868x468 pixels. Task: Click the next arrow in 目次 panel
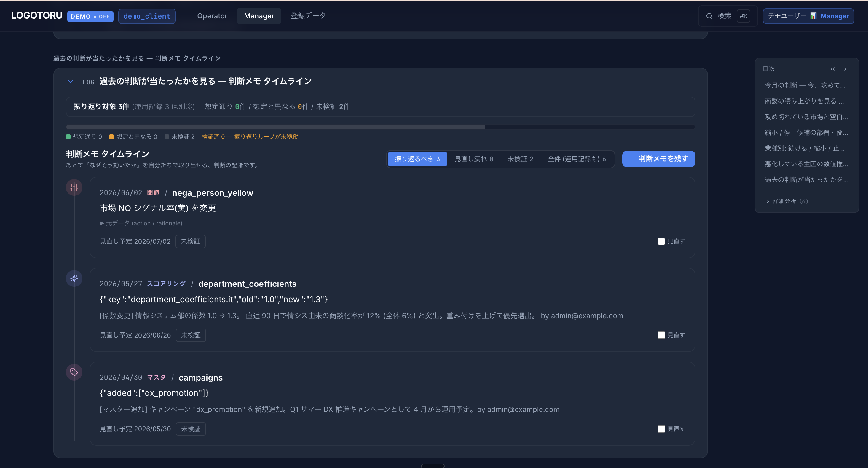point(845,69)
